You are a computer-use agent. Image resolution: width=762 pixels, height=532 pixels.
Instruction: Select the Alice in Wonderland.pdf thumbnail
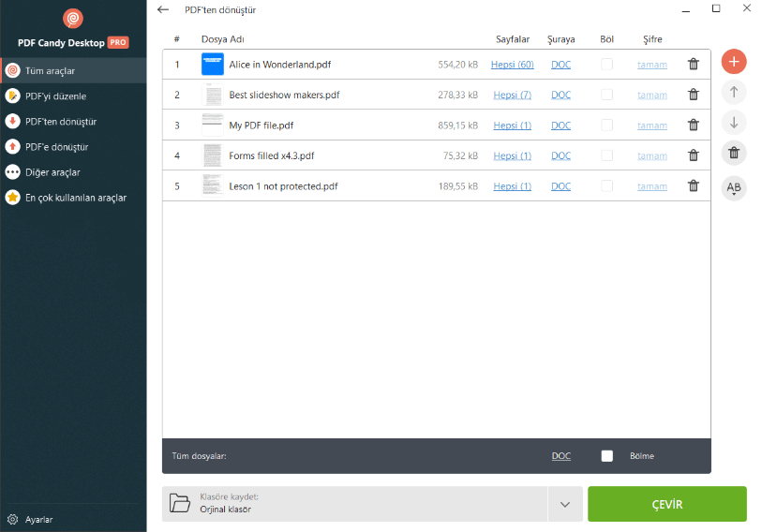pos(213,64)
